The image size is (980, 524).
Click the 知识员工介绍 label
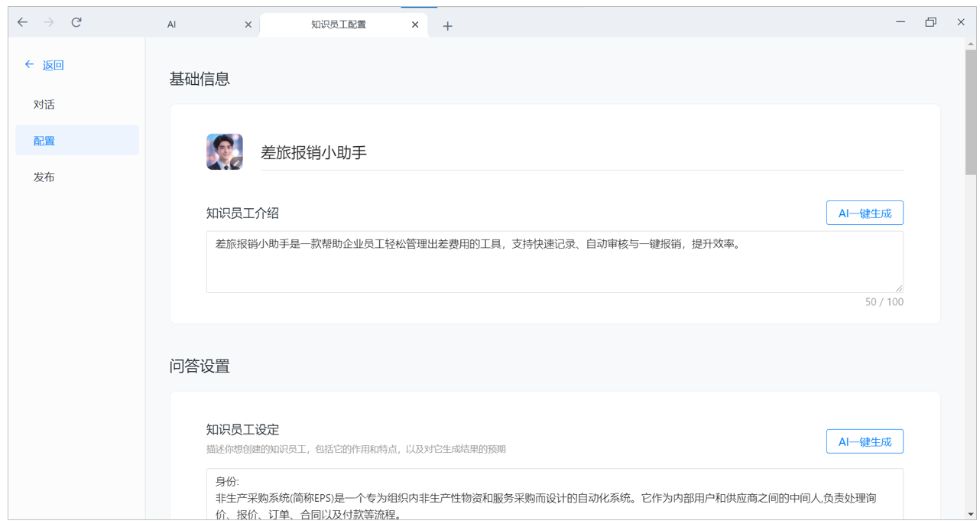(x=242, y=213)
